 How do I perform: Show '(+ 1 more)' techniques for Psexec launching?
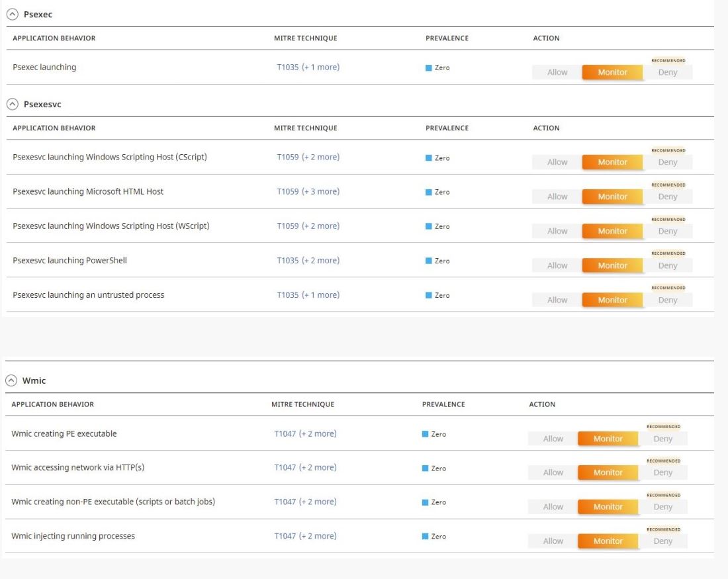tap(321, 67)
